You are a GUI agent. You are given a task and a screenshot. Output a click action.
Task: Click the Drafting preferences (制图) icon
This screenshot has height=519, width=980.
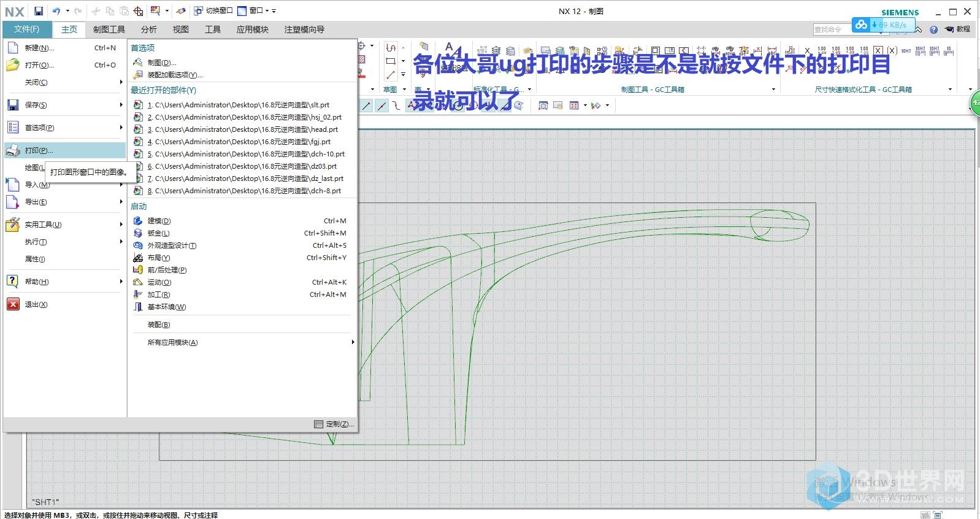pos(138,63)
